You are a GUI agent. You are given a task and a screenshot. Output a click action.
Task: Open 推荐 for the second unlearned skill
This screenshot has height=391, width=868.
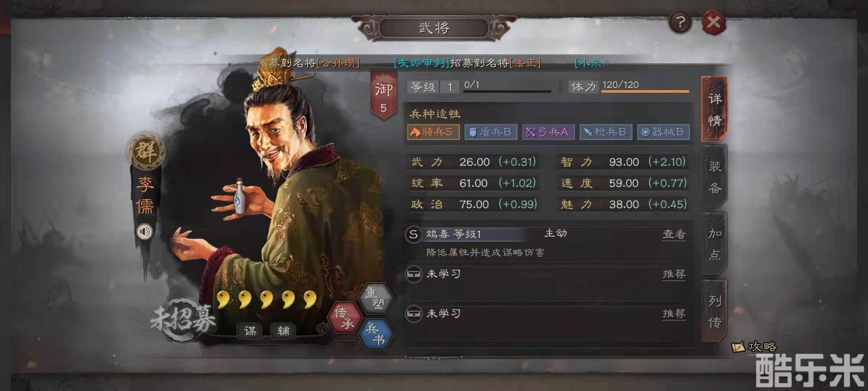tap(674, 314)
